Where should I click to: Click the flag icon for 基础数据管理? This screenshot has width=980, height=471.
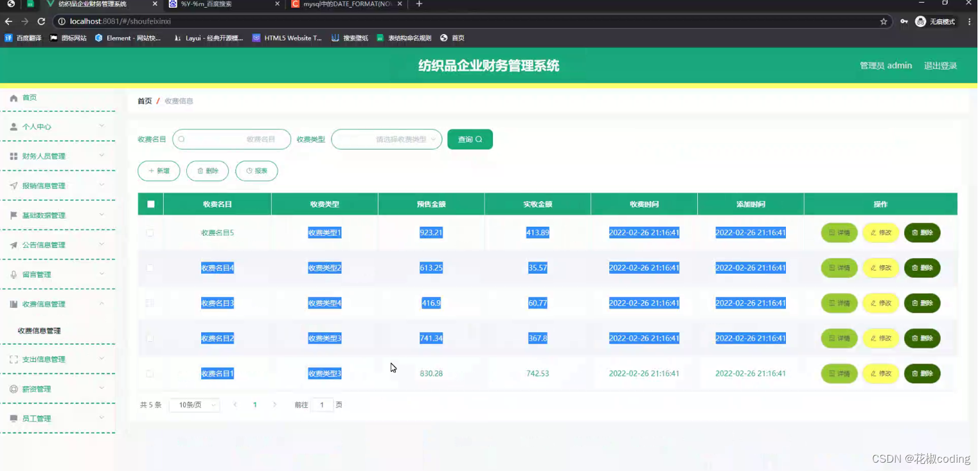coord(13,215)
